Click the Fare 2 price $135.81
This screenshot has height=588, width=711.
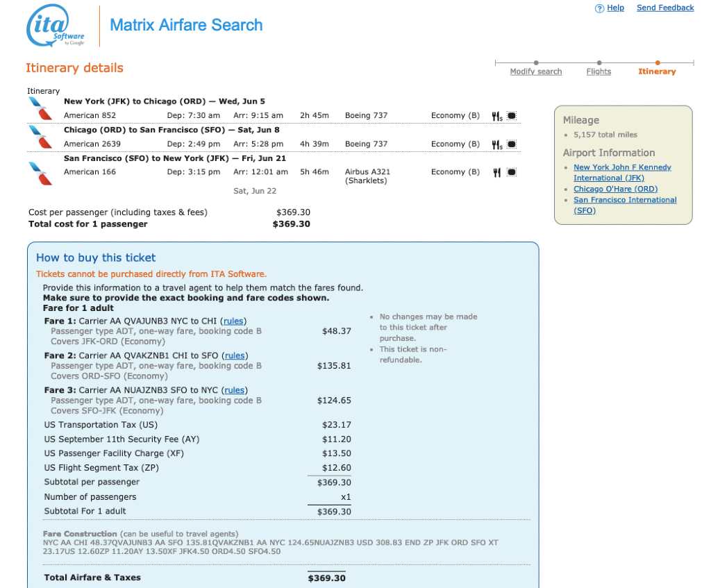pyautogui.click(x=334, y=366)
